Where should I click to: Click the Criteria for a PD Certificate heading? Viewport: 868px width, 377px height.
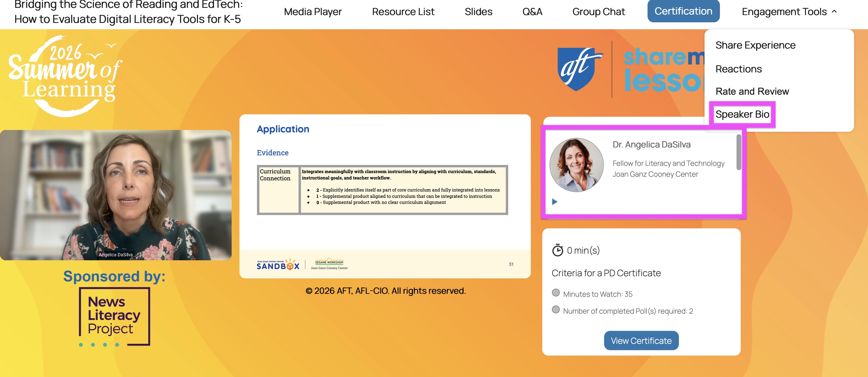(606, 273)
